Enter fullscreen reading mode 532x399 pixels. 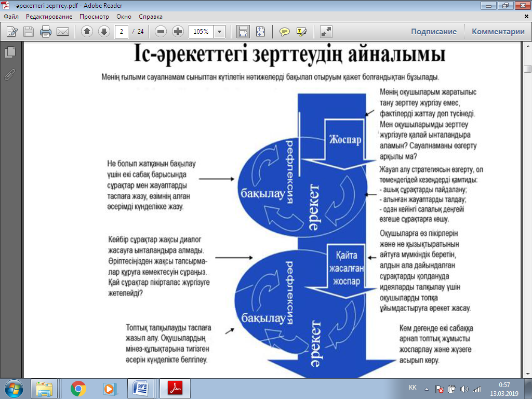point(326,32)
